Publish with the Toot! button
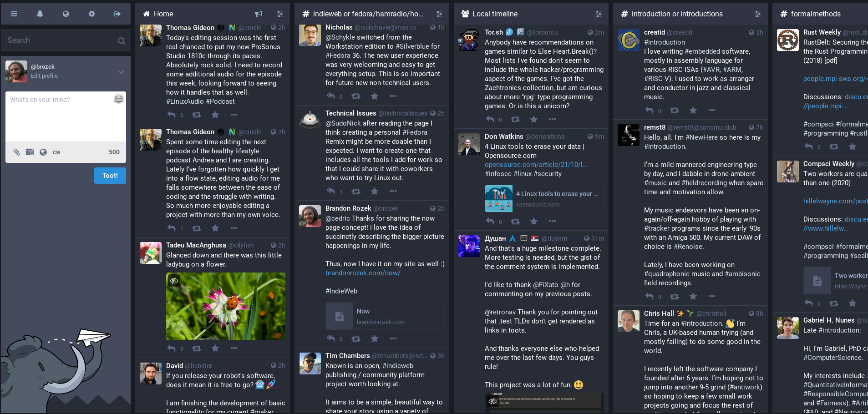 click(x=110, y=176)
